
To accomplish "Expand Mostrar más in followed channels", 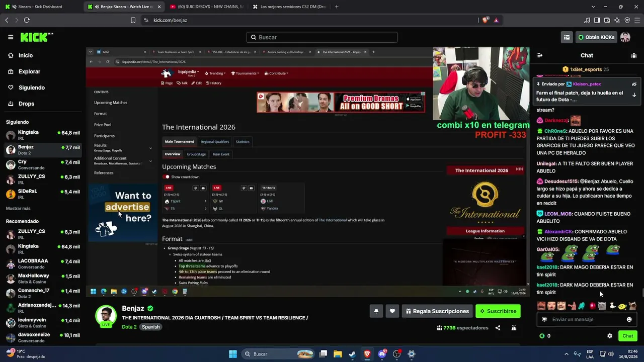I will (18, 208).
